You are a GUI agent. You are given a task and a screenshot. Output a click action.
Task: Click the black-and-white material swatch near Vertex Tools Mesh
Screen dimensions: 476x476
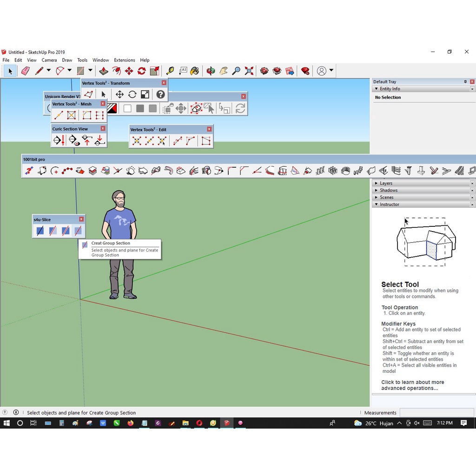(x=112, y=107)
